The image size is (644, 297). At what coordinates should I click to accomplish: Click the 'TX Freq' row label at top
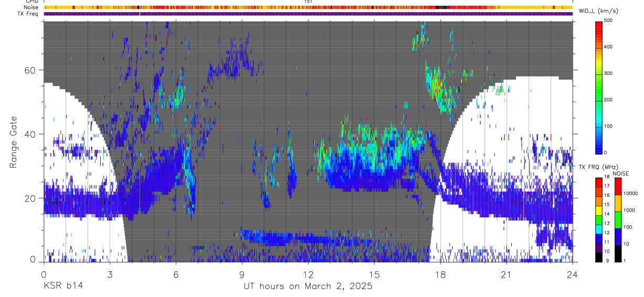28,14
